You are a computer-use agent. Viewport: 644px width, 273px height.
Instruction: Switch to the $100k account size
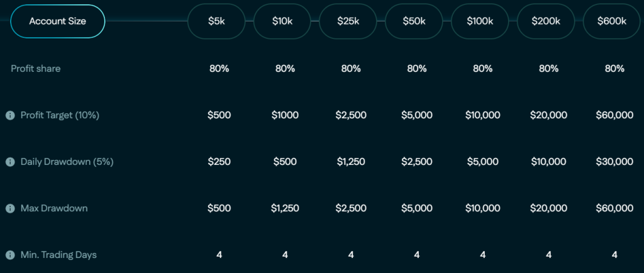point(480,21)
